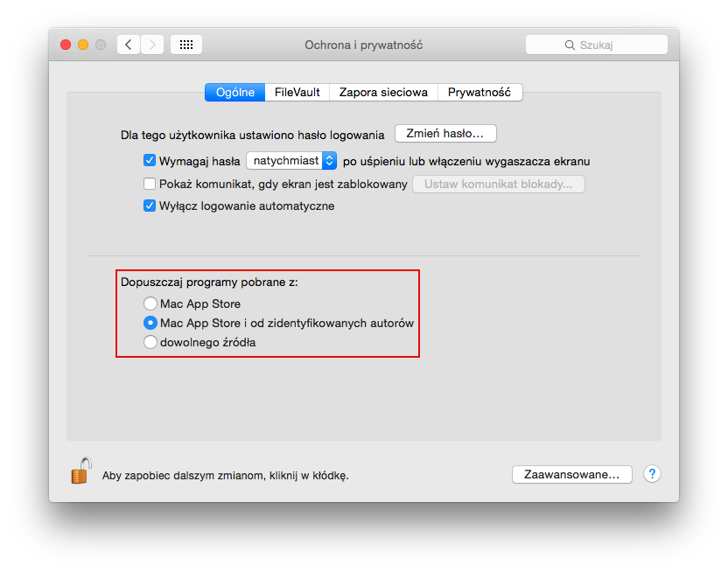Switch to the Prywatność tab
Viewport: 728px width, 572px height.
(x=479, y=93)
